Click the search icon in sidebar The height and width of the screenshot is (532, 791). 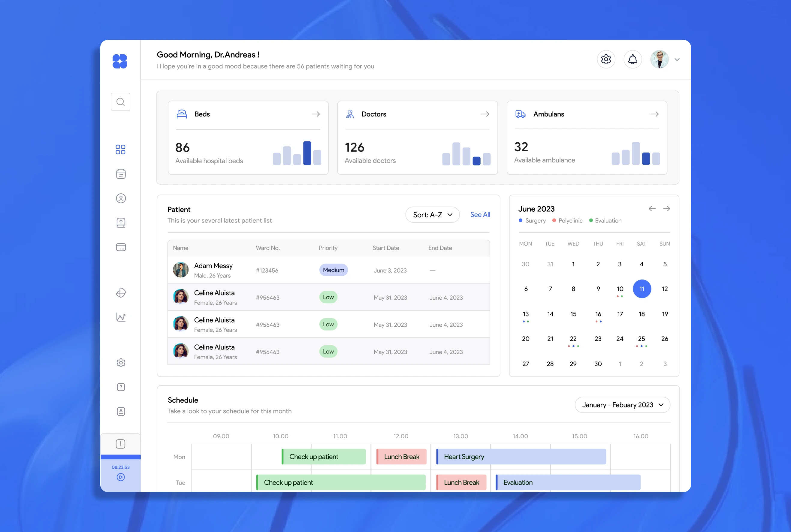click(120, 102)
